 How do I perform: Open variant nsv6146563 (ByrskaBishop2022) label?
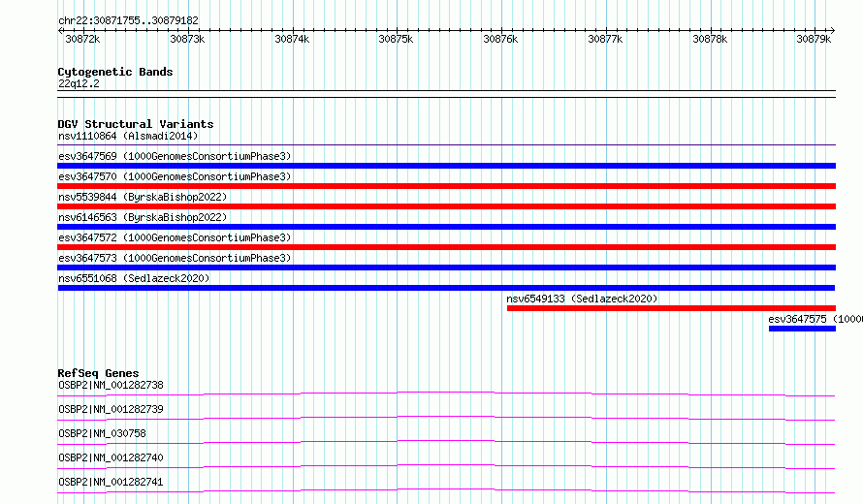click(x=143, y=217)
